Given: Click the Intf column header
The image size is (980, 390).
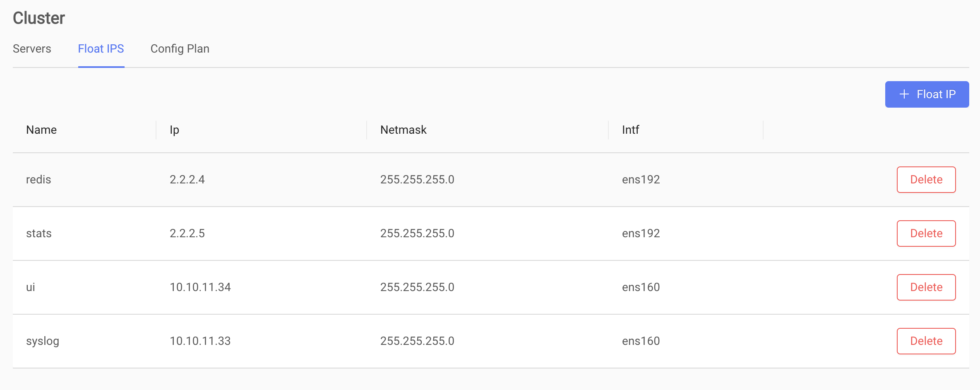Looking at the screenshot, I should click(x=631, y=130).
